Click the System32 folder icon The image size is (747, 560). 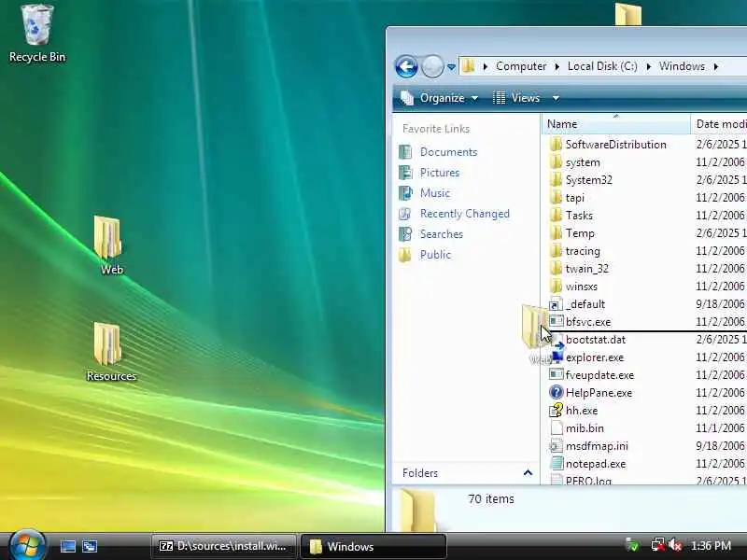tap(556, 180)
